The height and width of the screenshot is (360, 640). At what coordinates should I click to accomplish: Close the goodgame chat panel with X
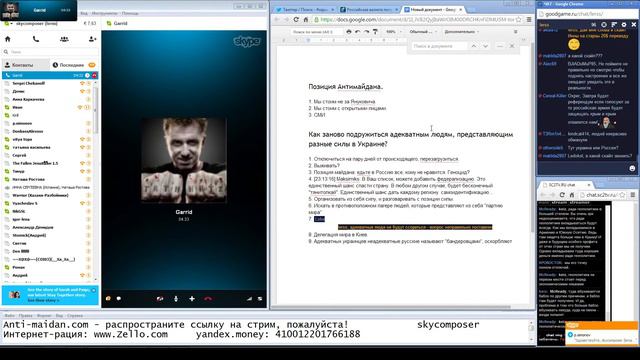[x=633, y=25]
